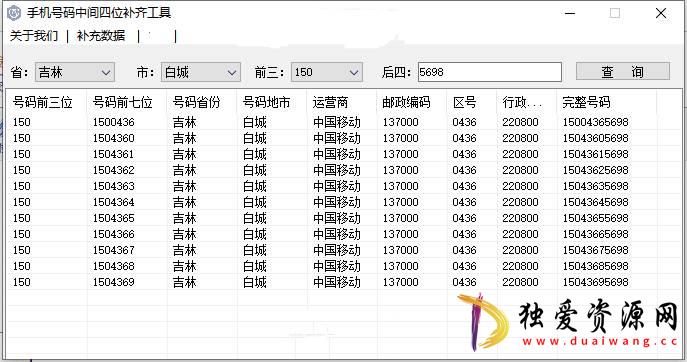Select the cell 1504360

pyautogui.click(x=113, y=138)
